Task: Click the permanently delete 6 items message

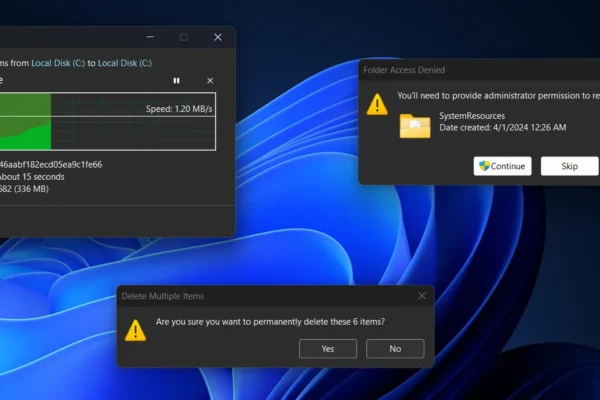Action: (270, 322)
